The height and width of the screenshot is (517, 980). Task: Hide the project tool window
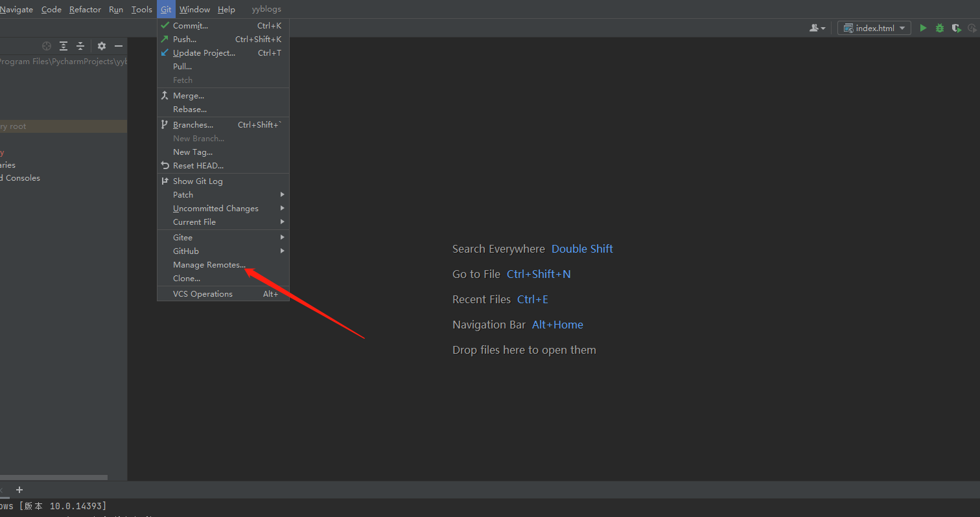point(118,45)
